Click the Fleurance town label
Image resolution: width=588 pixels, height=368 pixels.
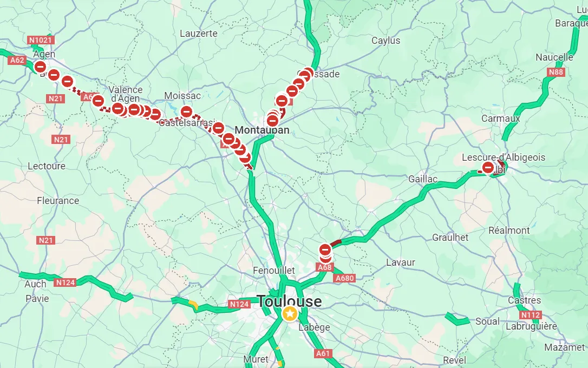tap(58, 201)
